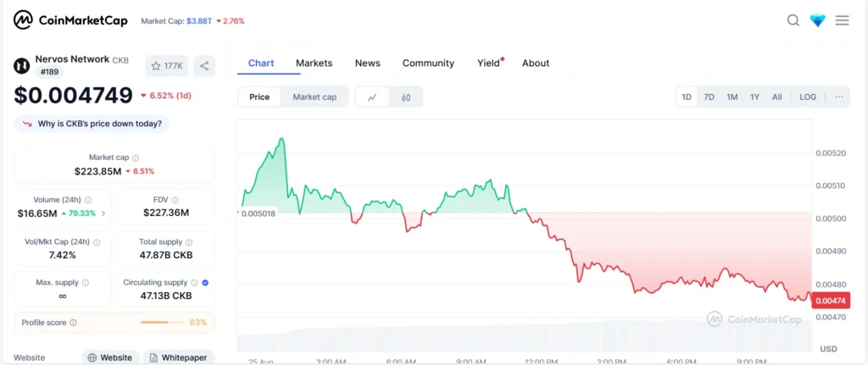The height and width of the screenshot is (365, 868).
Task: Switch to the About tab
Action: click(536, 63)
